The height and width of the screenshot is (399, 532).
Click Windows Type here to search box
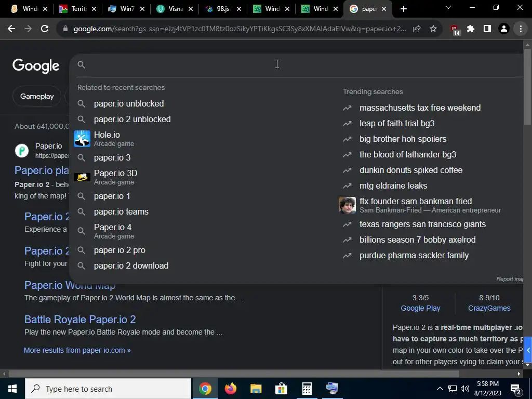pos(108,389)
